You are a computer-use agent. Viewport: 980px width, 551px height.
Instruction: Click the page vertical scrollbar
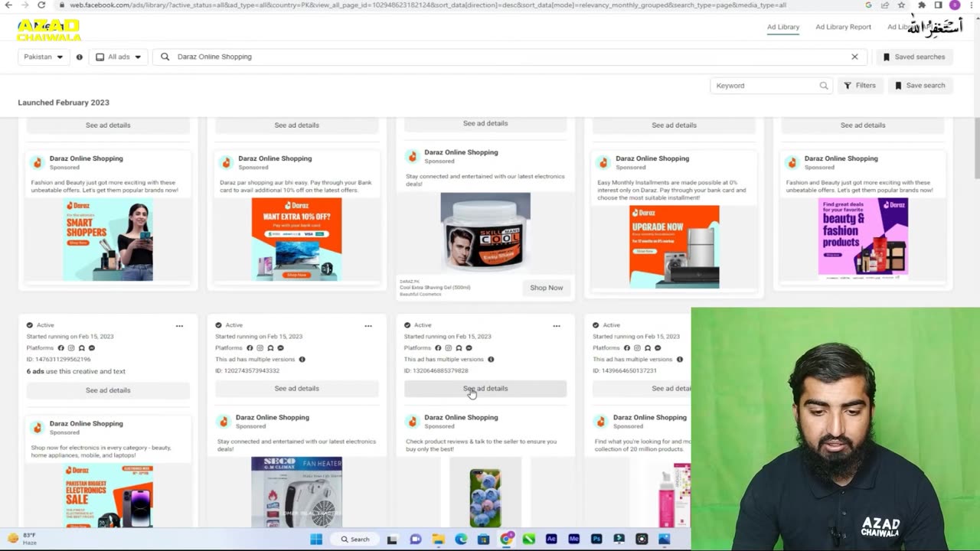pyautogui.click(x=976, y=149)
